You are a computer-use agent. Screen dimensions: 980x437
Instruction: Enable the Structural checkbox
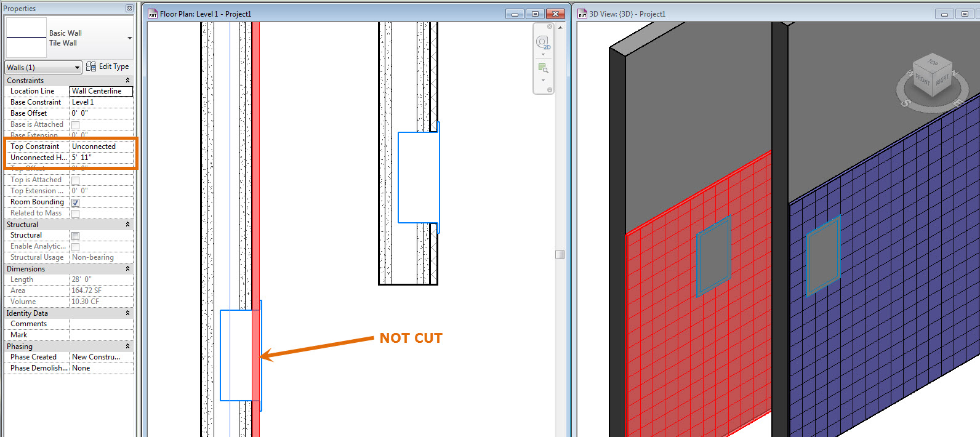pyautogui.click(x=75, y=236)
